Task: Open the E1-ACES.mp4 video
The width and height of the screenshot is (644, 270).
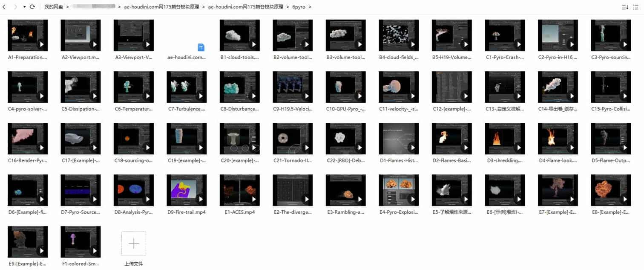Action: coord(239,190)
